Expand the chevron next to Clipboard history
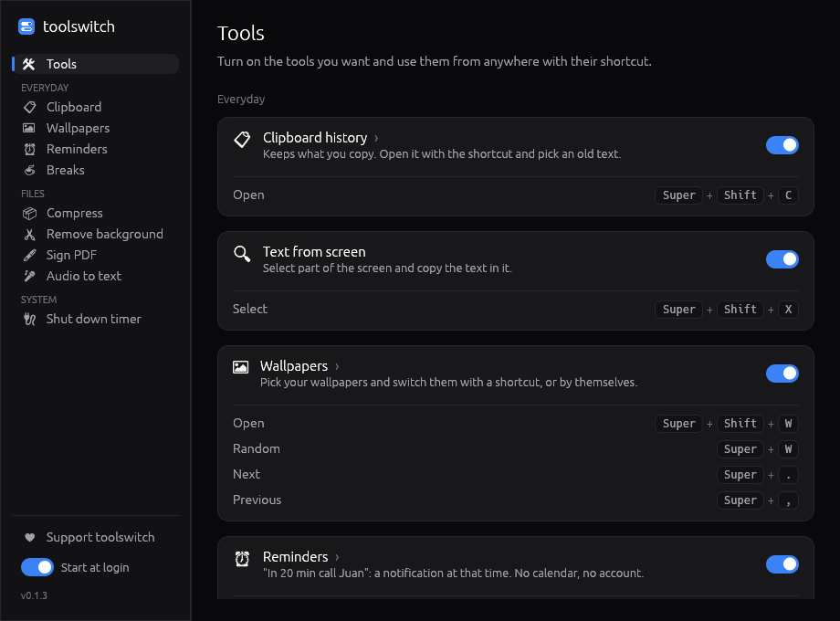The height and width of the screenshot is (621, 840). tap(376, 138)
